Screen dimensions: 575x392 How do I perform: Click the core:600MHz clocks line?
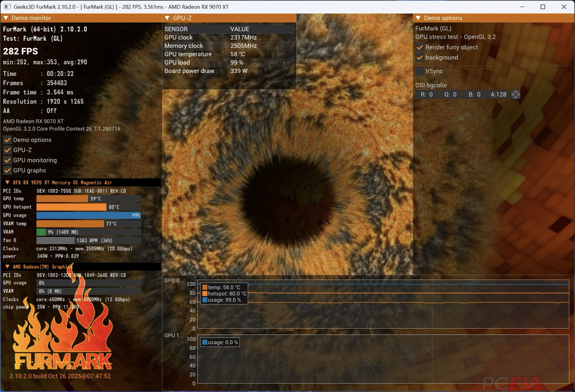click(x=66, y=299)
